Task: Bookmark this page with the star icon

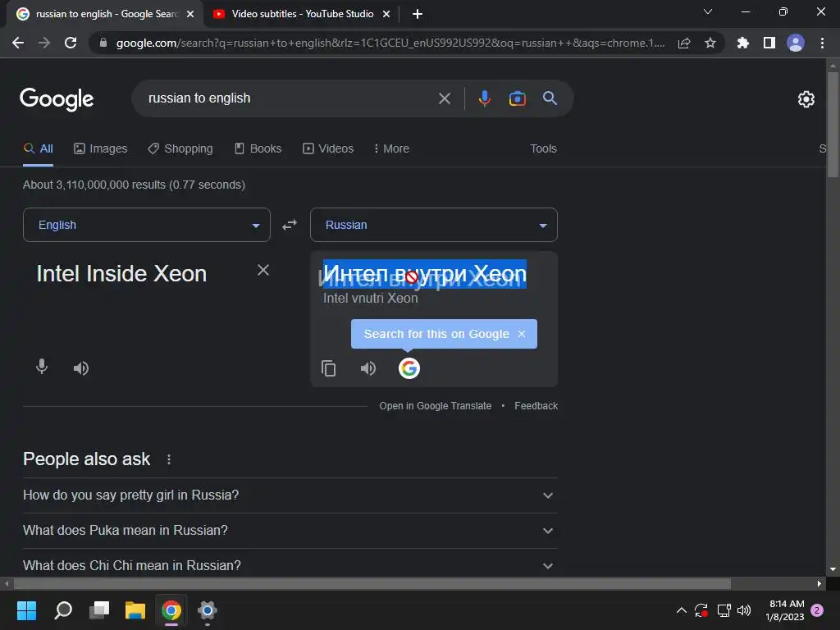Action: click(x=710, y=43)
